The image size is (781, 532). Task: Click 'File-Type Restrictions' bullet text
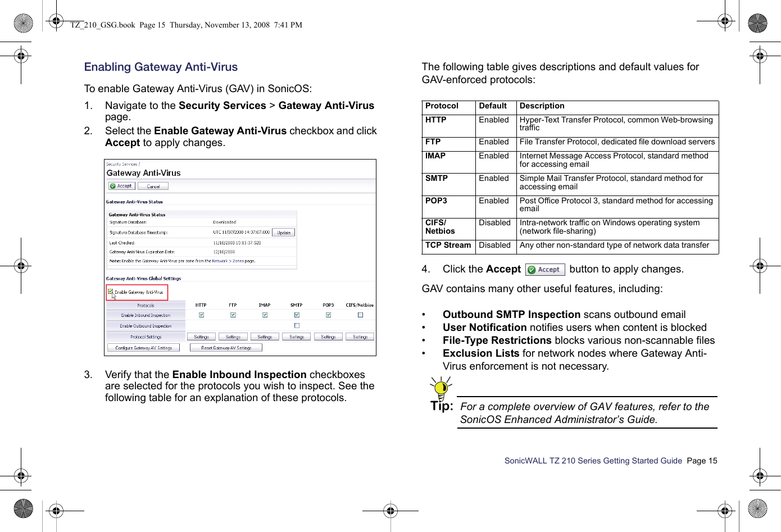coord(497,340)
